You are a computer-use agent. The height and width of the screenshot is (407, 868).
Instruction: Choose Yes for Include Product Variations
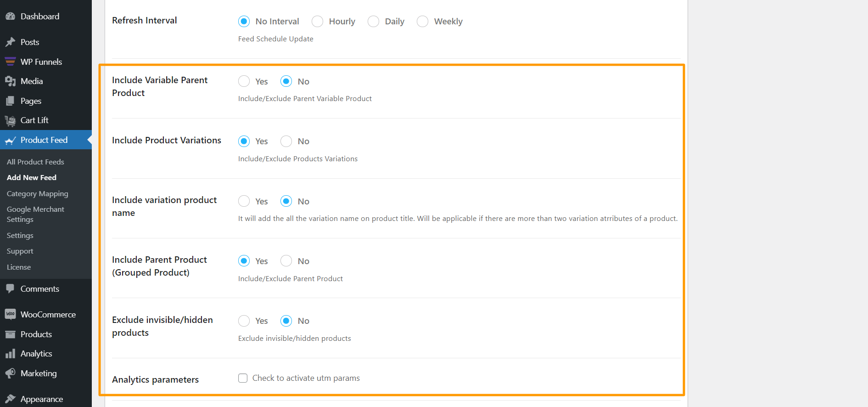(244, 141)
